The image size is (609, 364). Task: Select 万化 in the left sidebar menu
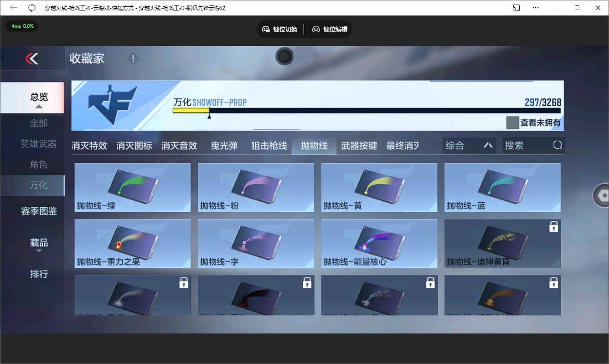pyautogui.click(x=39, y=185)
